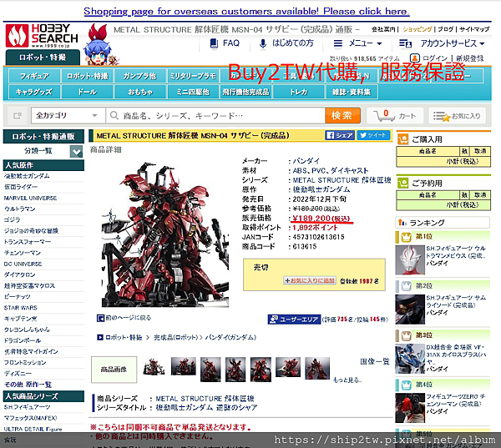The width and height of the screenshot is (501, 448).
Task: Click the rank 1 Ultraman product thumbnail
Action: pyautogui.click(x=410, y=260)
